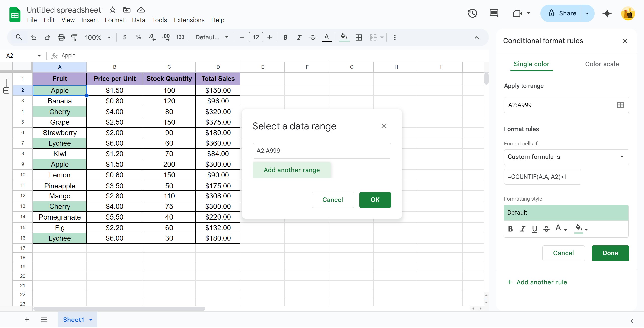
Task: Star the Untitled spreadsheet
Action: 112,10
